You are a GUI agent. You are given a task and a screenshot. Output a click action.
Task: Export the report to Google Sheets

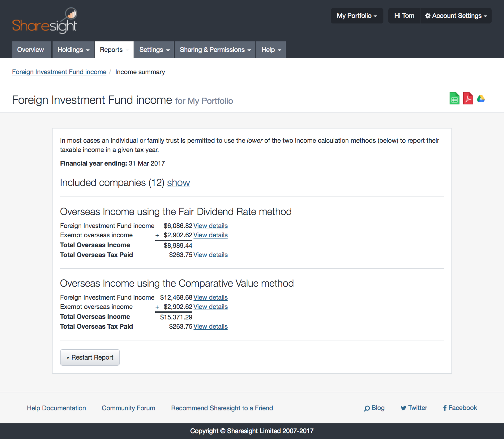pyautogui.click(x=454, y=99)
